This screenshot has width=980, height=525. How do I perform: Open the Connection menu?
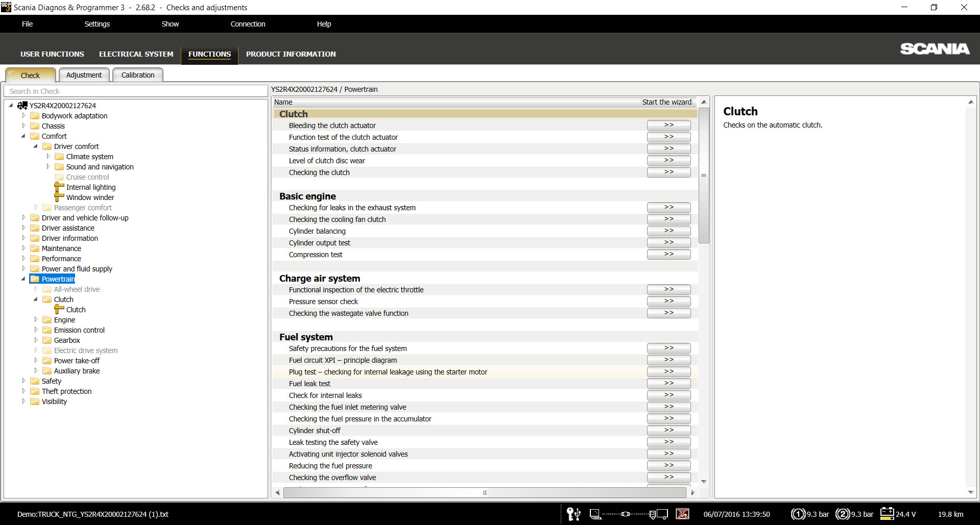tap(248, 24)
